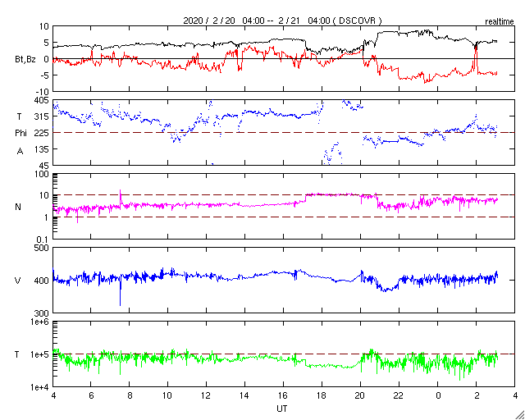Click the resize grip in the corner
This screenshot has height=420, width=525.
[520, 415]
